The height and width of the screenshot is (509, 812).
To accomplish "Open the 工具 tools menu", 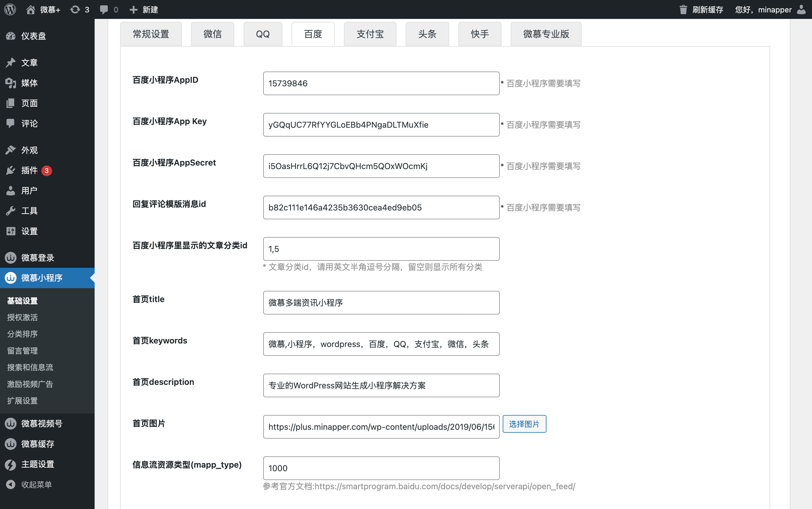I will 29,211.
